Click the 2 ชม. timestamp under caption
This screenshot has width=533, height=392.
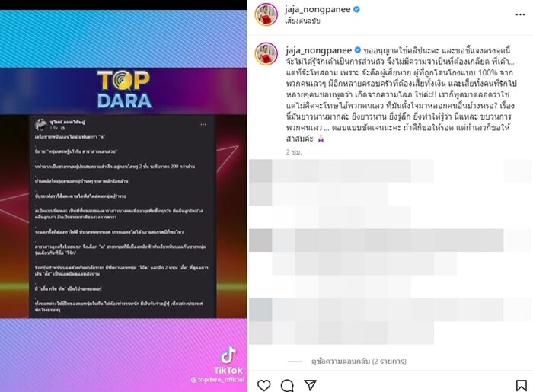[294, 152]
